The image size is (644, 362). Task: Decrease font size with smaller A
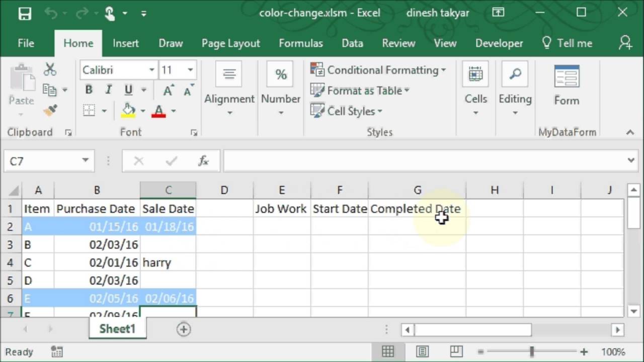point(189,90)
